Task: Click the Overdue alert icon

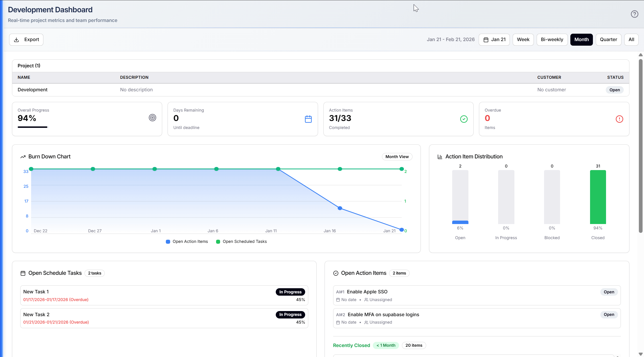Action: pos(619,119)
